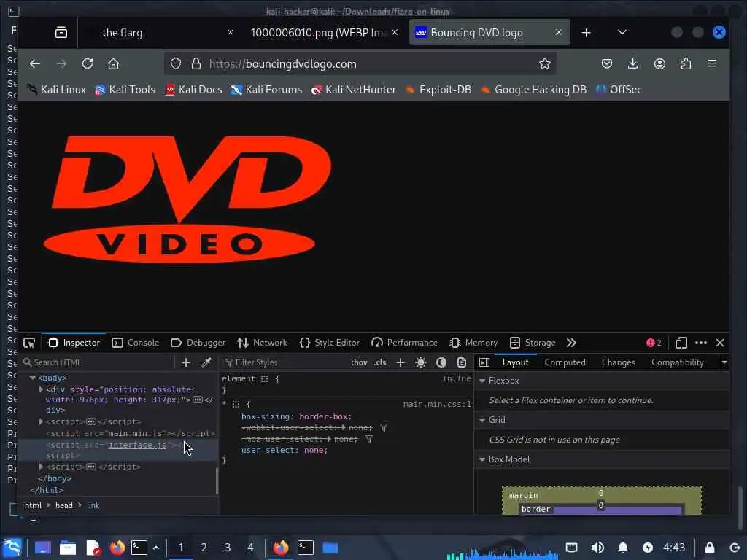Image resolution: width=747 pixels, height=560 pixels.
Task: Open the Storage tab
Action: coord(532,343)
